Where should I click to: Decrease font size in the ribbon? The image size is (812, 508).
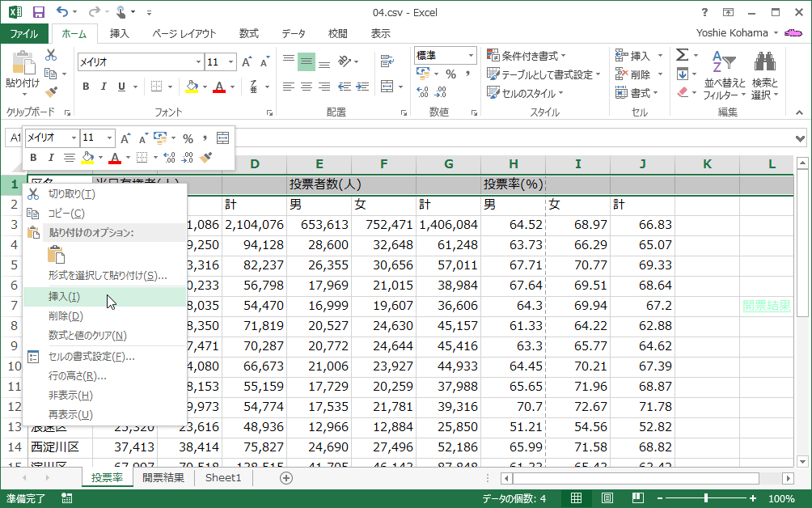tap(264, 62)
